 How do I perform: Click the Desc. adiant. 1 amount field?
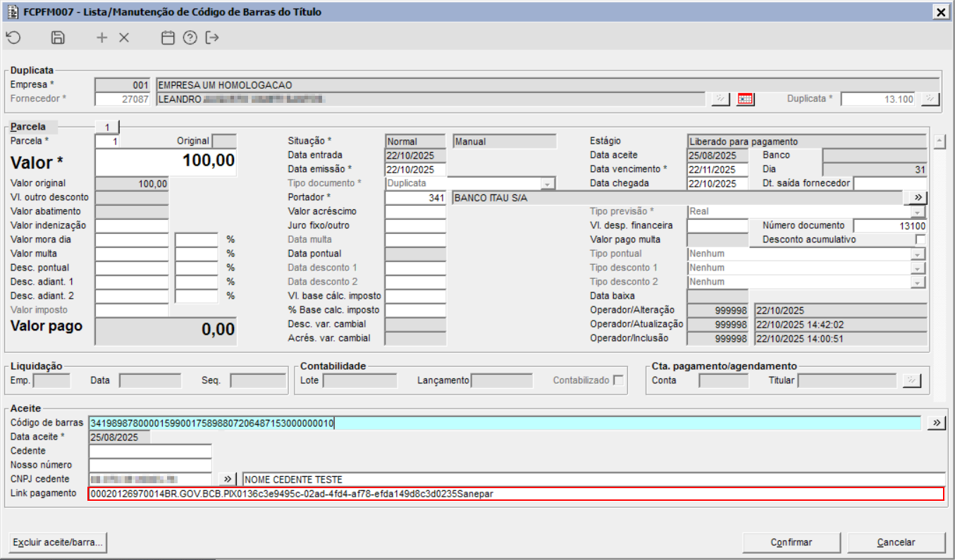pyautogui.click(x=132, y=282)
